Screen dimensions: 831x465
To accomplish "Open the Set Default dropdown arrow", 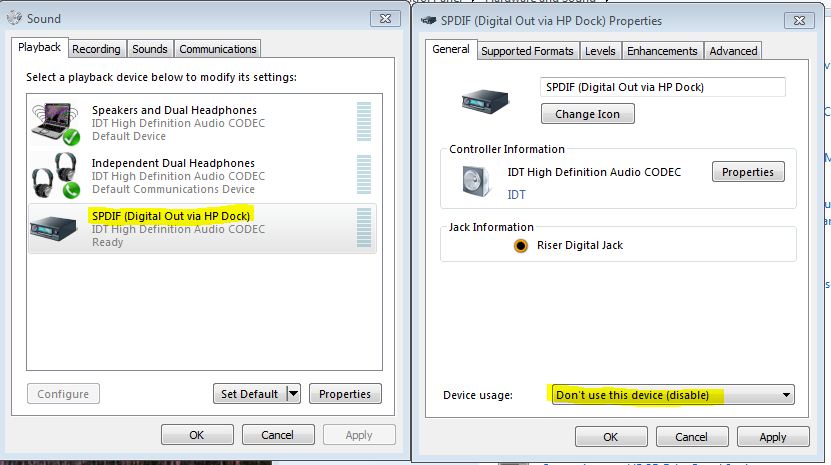I will point(293,394).
